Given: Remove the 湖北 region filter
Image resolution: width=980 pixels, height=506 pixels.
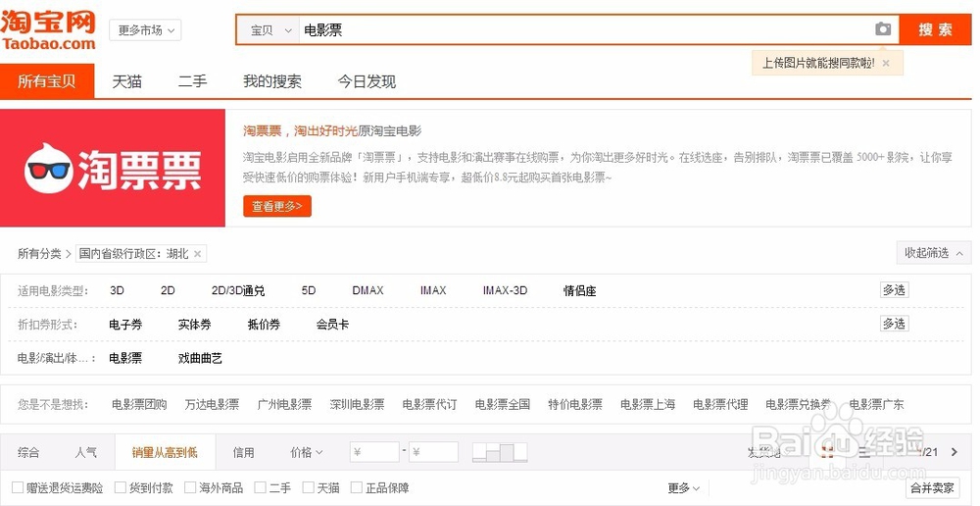Looking at the screenshot, I should tap(198, 253).
